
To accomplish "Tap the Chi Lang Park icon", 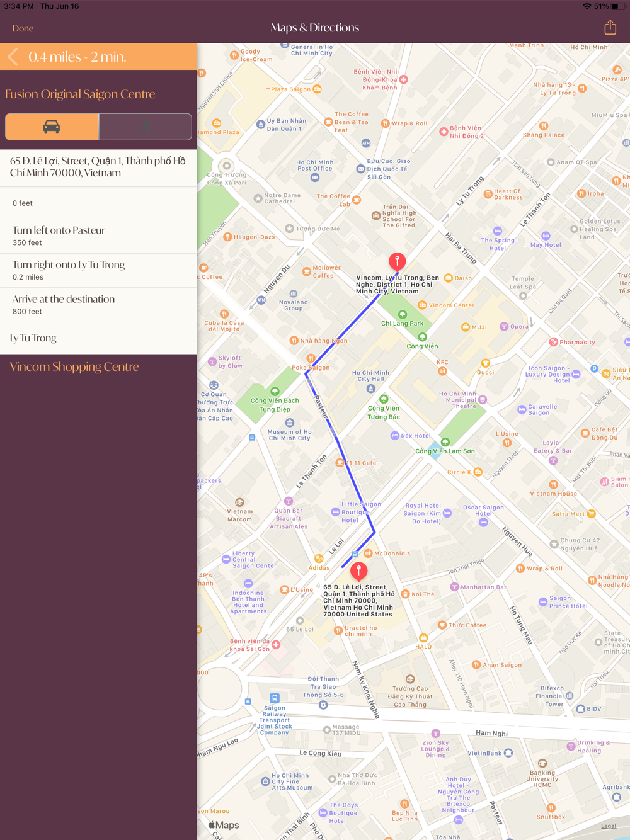I will (403, 314).
